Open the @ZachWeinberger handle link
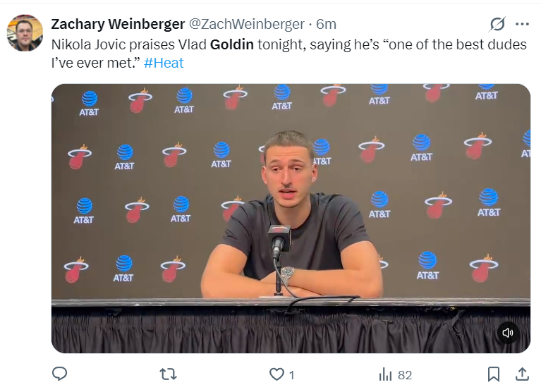The width and height of the screenshot is (541, 392). click(x=246, y=24)
